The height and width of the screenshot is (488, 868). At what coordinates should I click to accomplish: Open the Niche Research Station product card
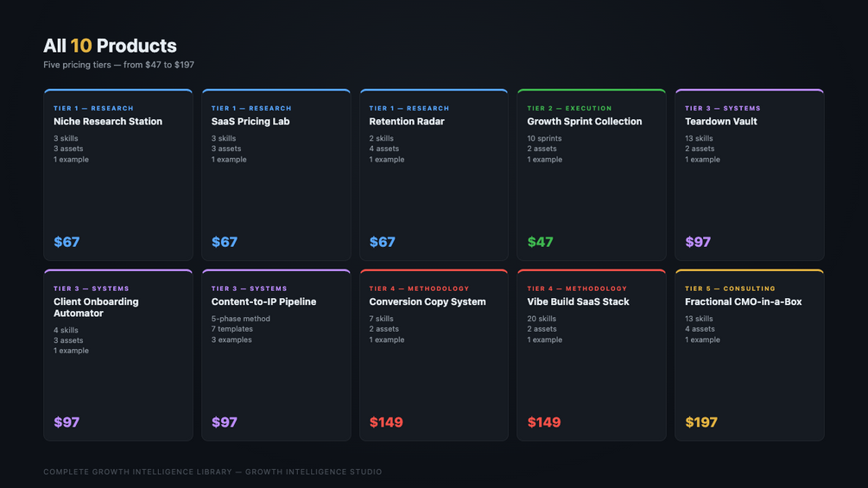point(118,174)
